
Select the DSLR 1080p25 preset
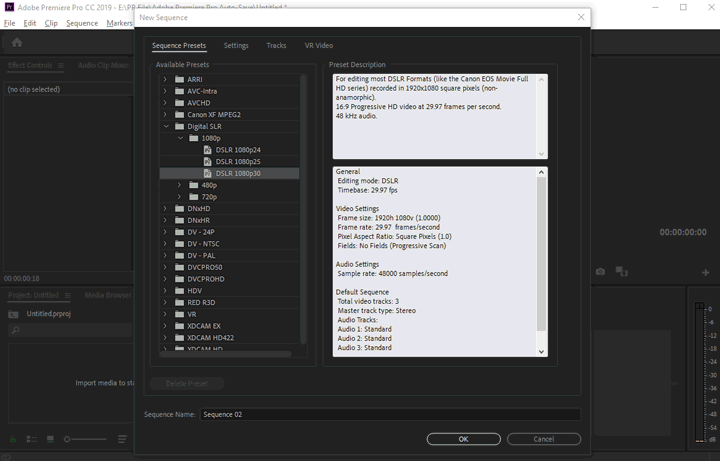coord(238,162)
